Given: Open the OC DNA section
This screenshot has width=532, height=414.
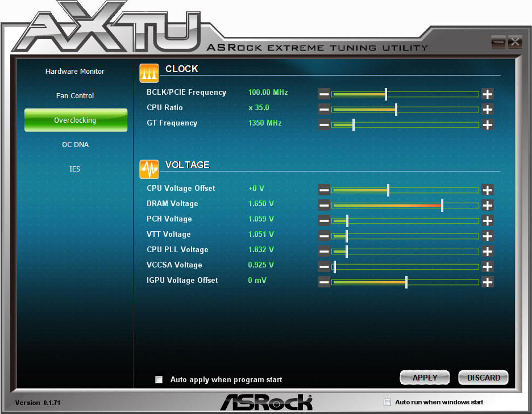Looking at the screenshot, I should point(76,145).
